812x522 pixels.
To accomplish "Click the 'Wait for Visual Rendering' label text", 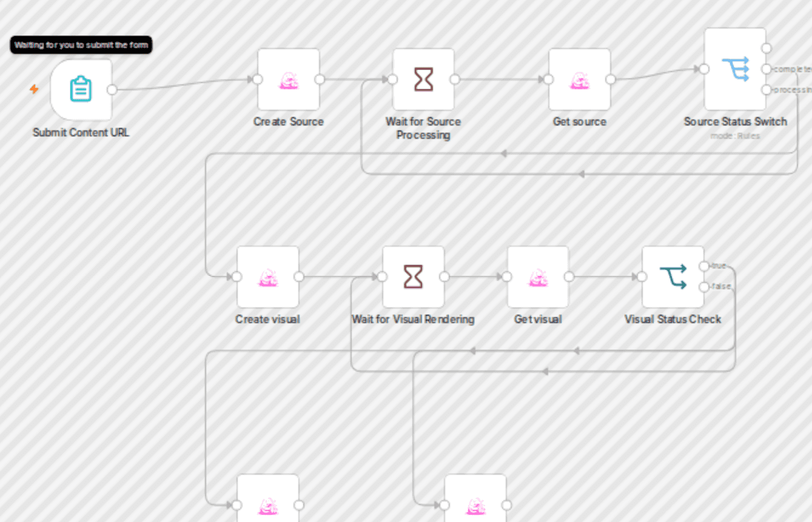I will point(414,319).
